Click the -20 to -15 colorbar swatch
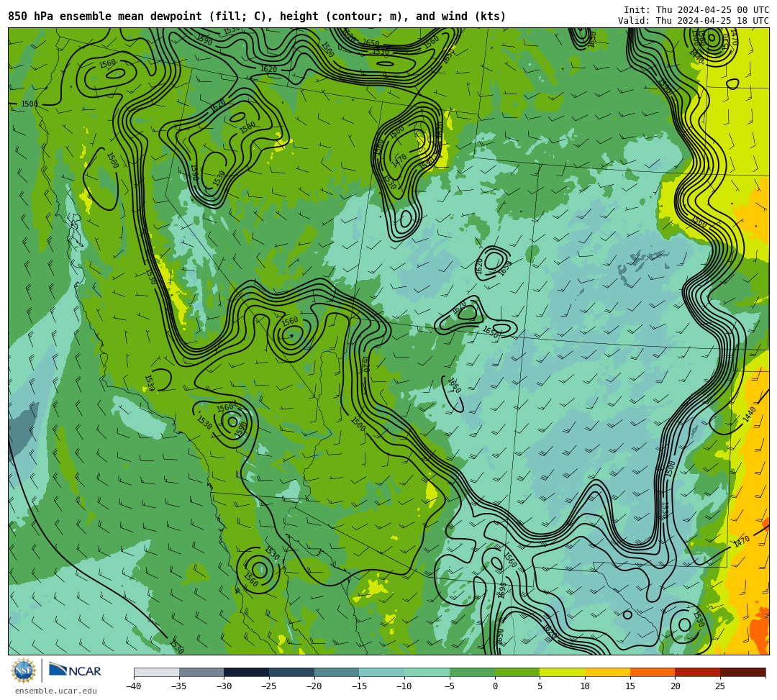 pos(337,672)
